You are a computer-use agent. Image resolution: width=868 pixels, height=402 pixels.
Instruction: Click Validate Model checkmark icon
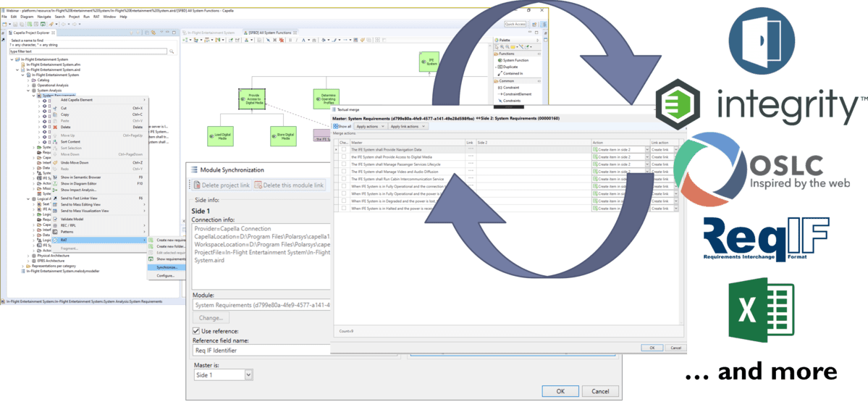click(55, 219)
